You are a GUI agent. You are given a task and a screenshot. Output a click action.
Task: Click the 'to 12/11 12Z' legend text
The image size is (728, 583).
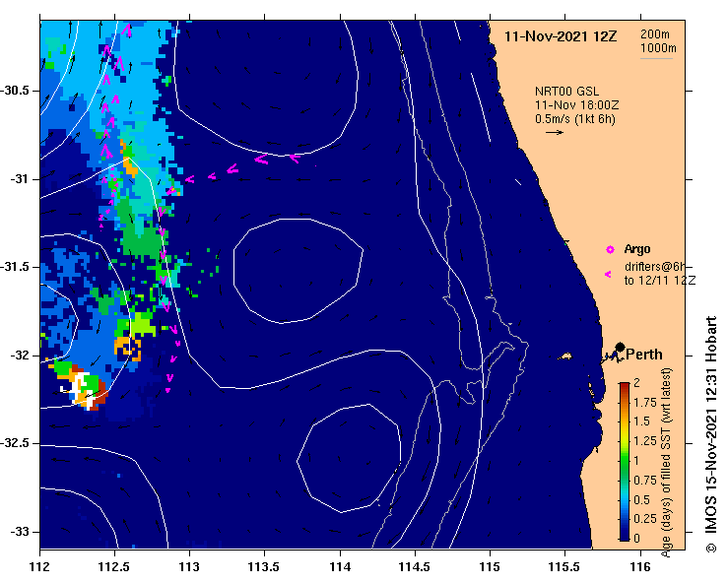point(660,281)
